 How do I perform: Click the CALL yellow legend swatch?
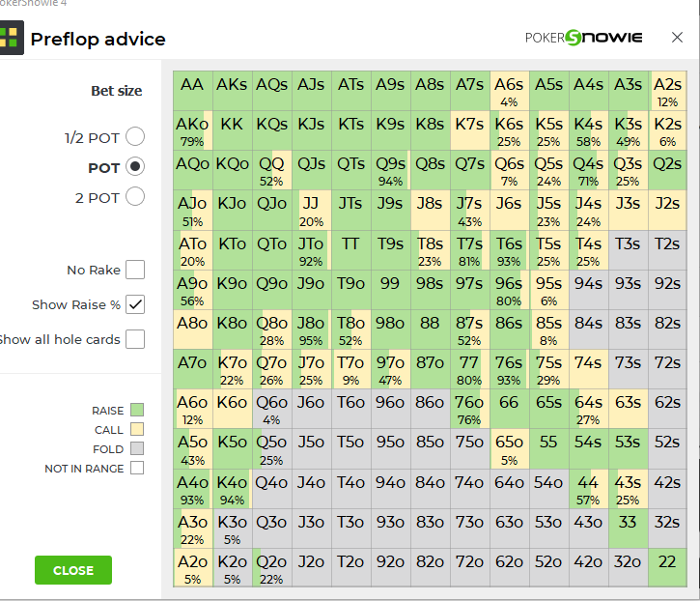coord(137,429)
